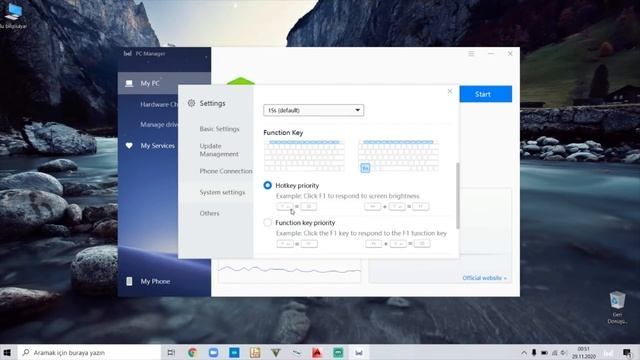Click the taskbar search box
This screenshot has height=360, width=640.
point(90,352)
